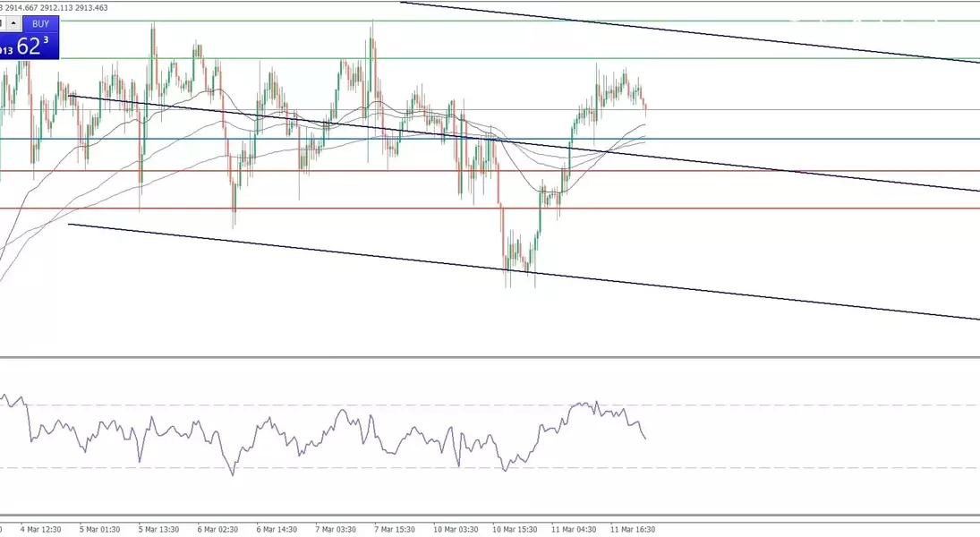Select the blue horizontal level line
The height and width of the screenshot is (537, 980).
pyautogui.click(x=805, y=139)
